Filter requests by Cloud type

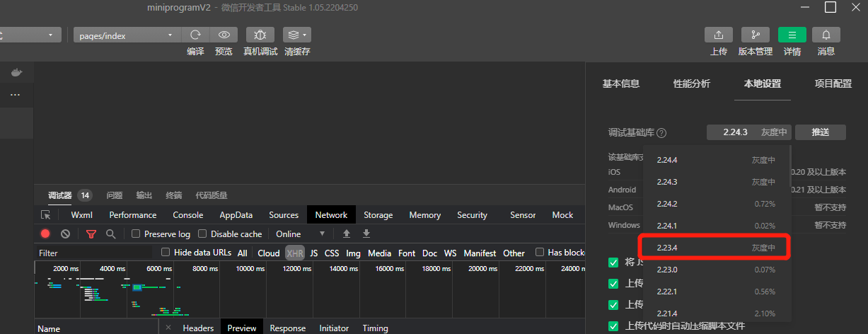(x=268, y=253)
